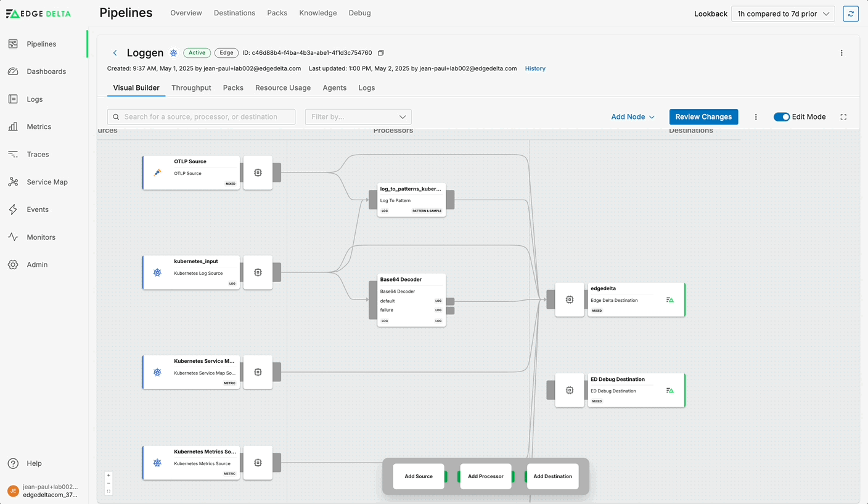This screenshot has width=868, height=504.
Task: Click the Review Changes button
Action: pyautogui.click(x=703, y=116)
